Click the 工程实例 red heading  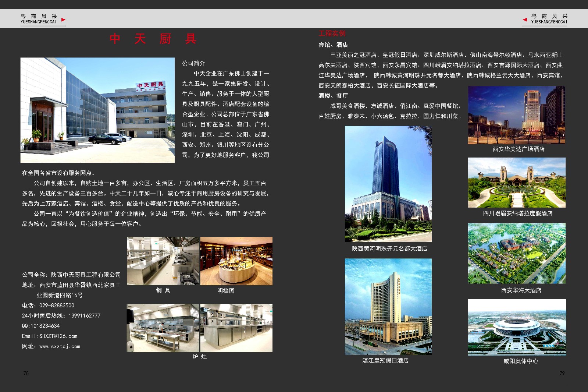pos(332,33)
